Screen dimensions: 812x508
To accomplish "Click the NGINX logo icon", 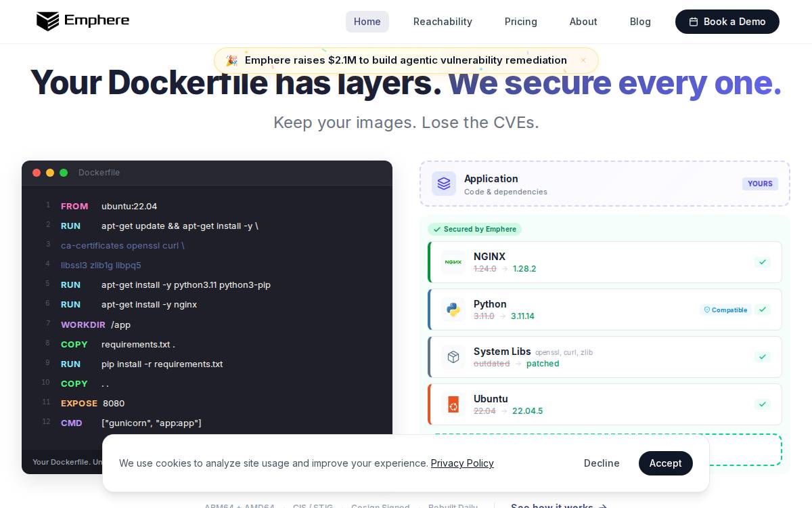I will click(x=453, y=262).
